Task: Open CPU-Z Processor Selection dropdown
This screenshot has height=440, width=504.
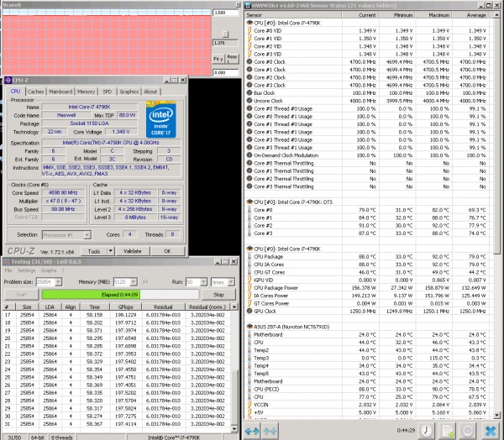Action: coord(87,235)
